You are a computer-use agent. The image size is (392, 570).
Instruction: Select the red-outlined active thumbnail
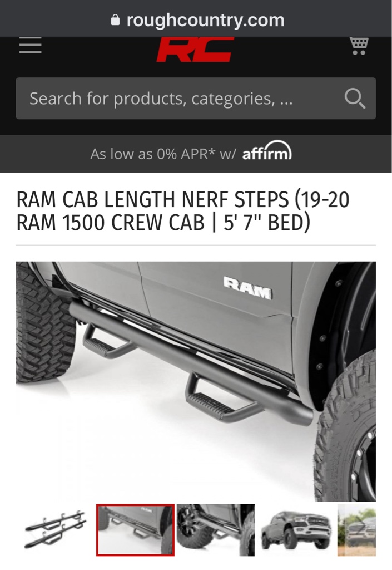tap(135, 530)
